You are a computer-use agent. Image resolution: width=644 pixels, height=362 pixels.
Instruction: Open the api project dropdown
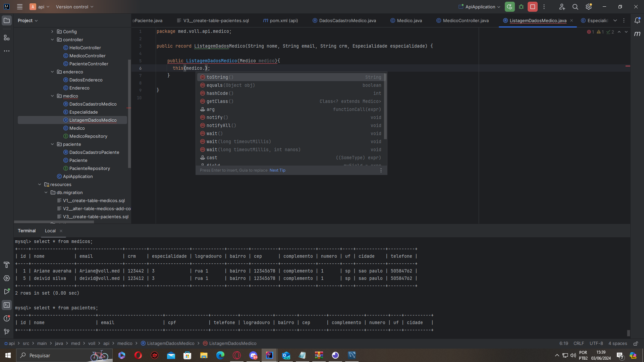tap(40, 7)
